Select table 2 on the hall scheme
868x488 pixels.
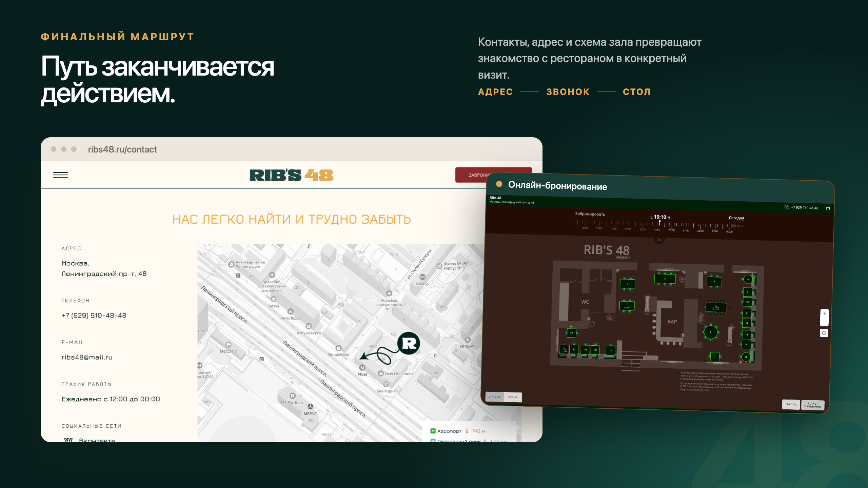click(627, 284)
